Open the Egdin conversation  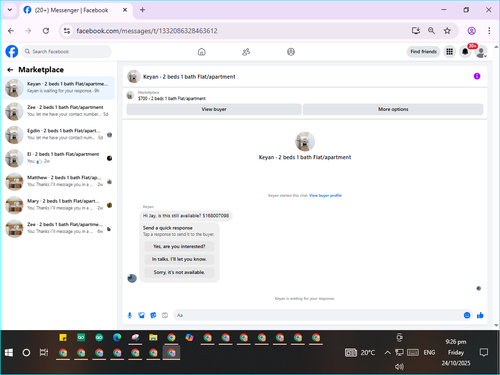tap(59, 134)
